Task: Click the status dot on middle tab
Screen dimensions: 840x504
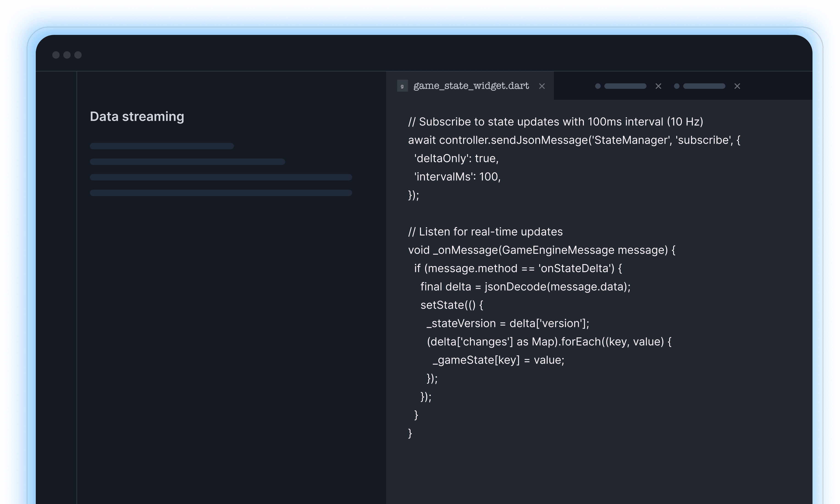Action: 598,86
